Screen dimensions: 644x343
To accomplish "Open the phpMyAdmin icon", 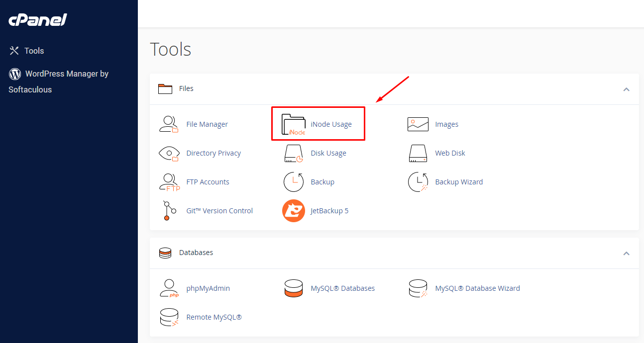I will (x=169, y=288).
